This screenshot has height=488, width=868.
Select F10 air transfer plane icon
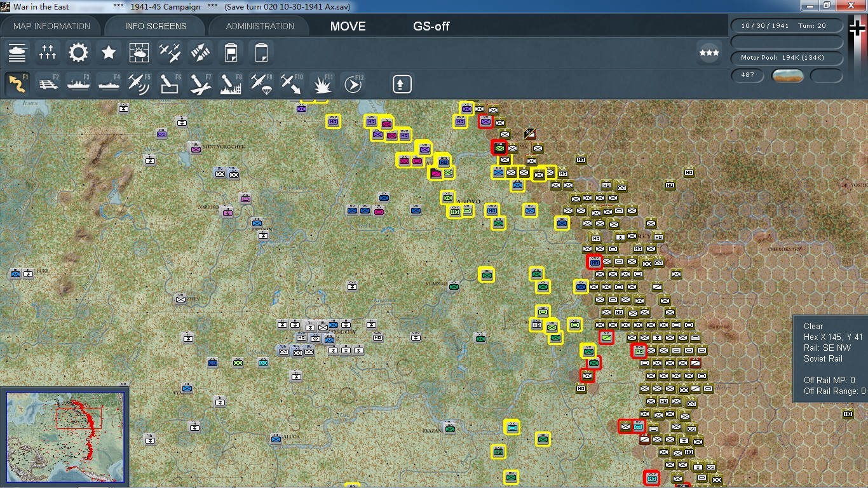pos(292,83)
